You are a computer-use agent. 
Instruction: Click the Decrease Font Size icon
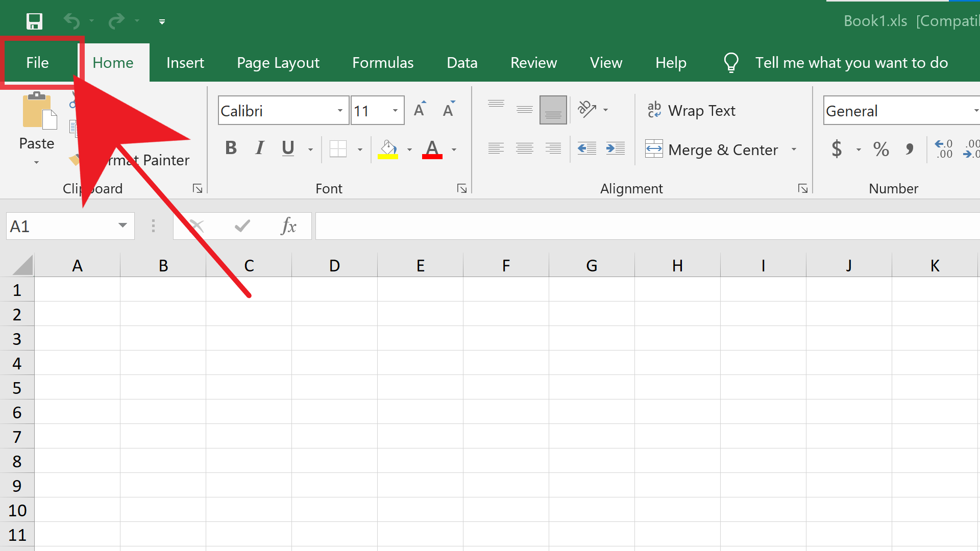click(x=449, y=110)
